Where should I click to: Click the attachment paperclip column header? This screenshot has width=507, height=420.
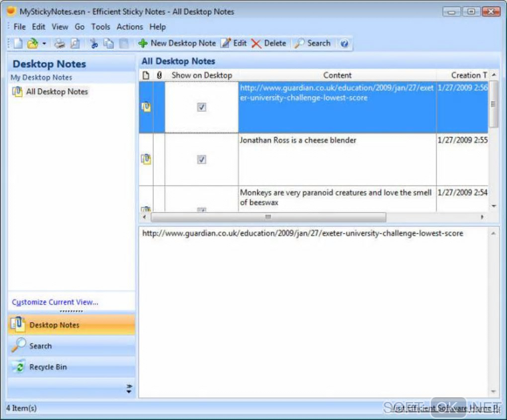click(x=159, y=75)
